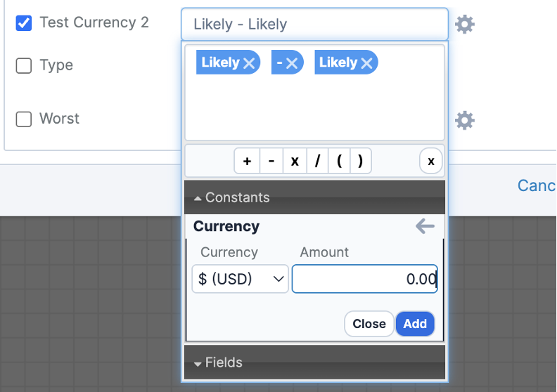The height and width of the screenshot is (392, 557).
Task: Insert a close parenthesis
Action: tap(360, 161)
